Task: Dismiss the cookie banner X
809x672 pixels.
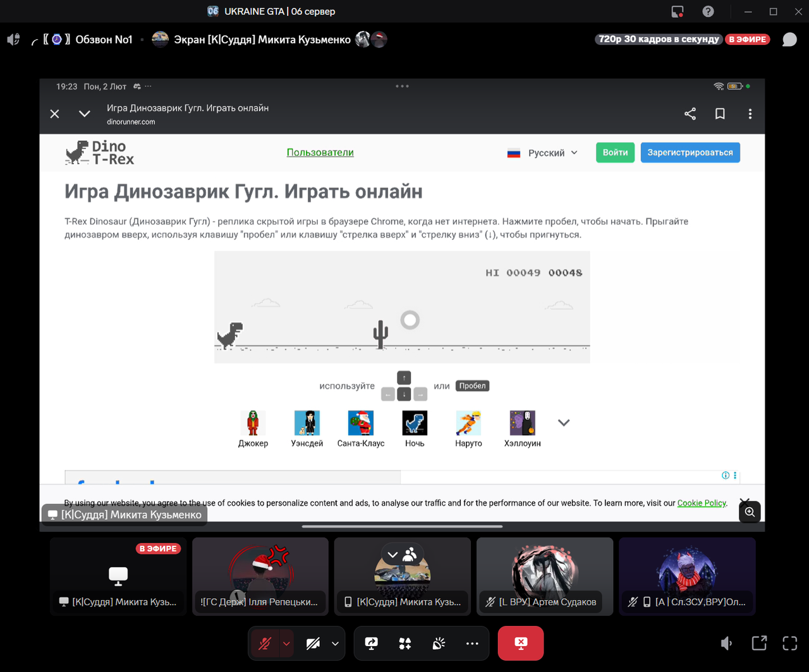Action: [x=745, y=501]
